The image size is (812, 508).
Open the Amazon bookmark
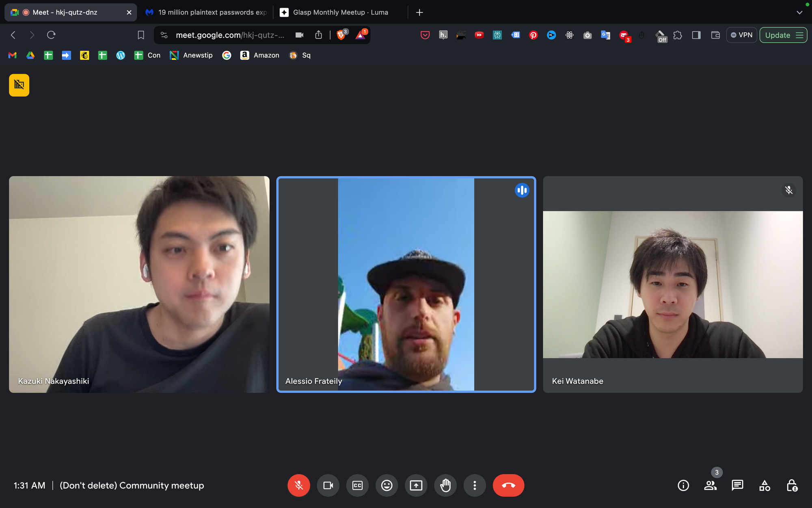260,55
